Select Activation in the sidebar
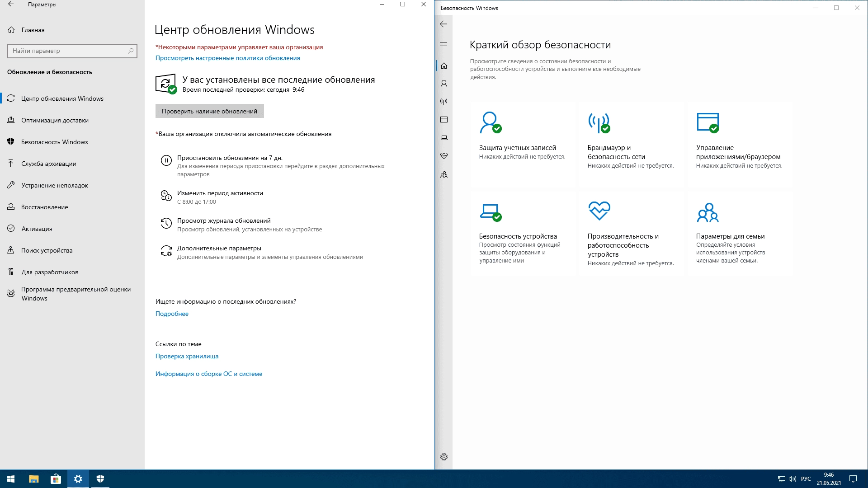The height and width of the screenshot is (488, 868). coord(72,229)
